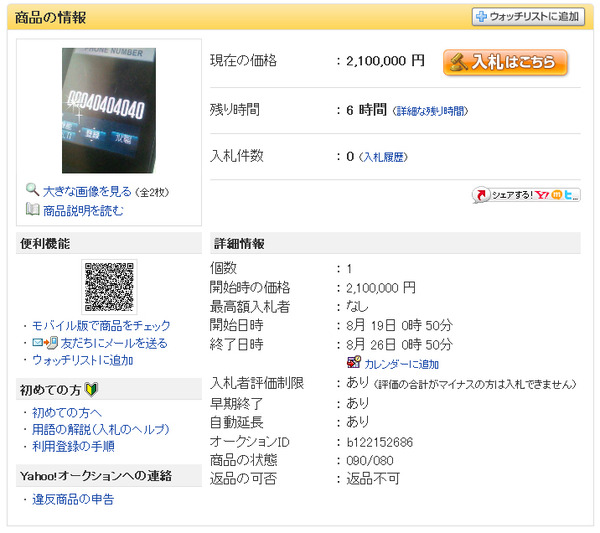Open モバイル版で商品をチェック link

[101, 325]
